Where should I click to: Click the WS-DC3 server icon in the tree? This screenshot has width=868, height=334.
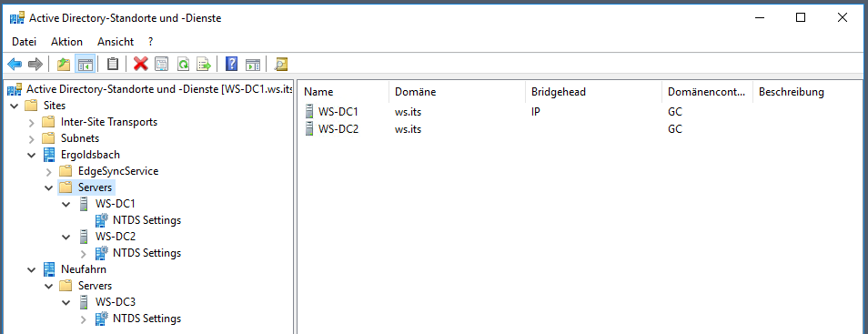[x=84, y=302]
